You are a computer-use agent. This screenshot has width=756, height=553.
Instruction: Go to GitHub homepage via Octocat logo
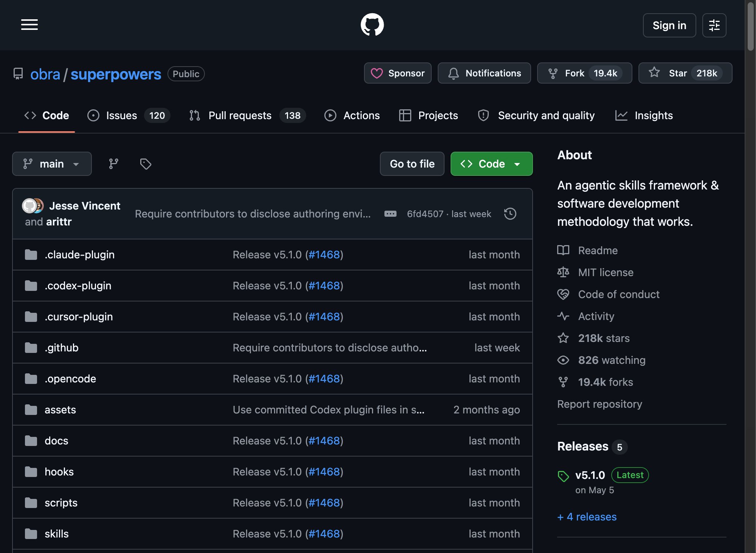372,25
